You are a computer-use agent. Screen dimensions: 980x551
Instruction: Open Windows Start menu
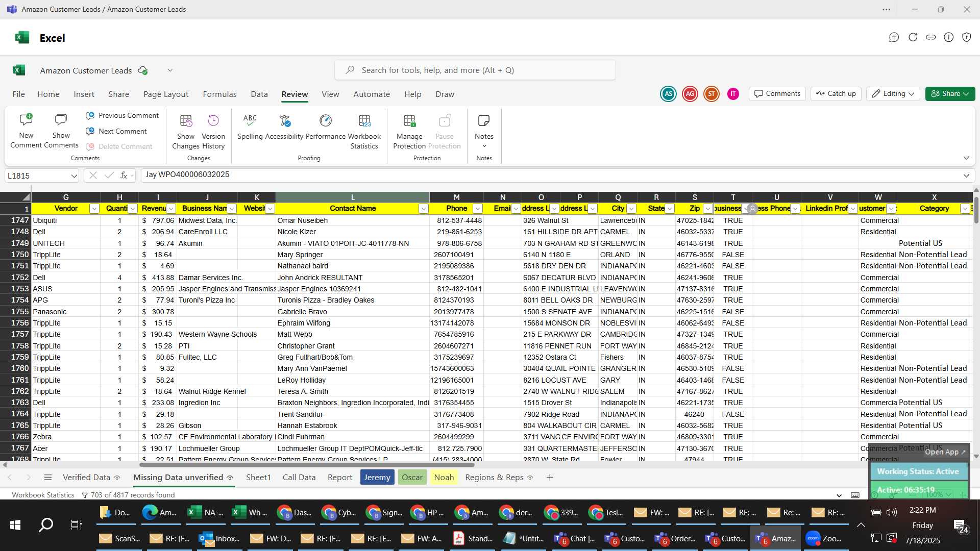pos(15,524)
